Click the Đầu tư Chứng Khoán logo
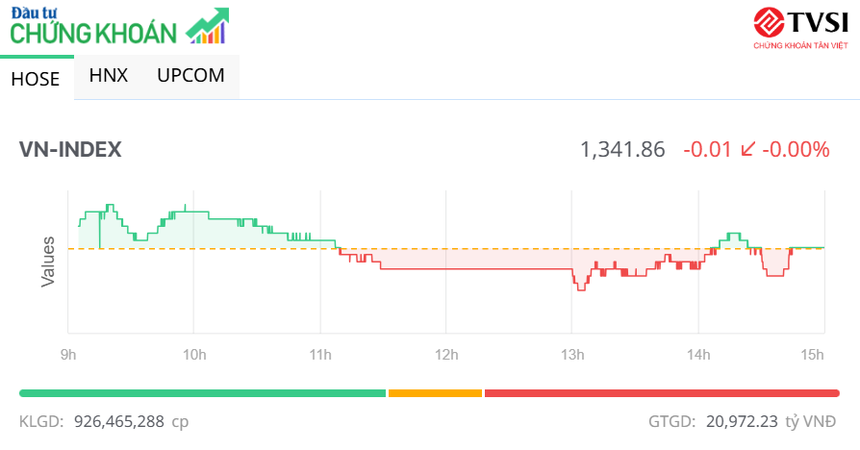This screenshot has width=860, height=450. [x=95, y=26]
